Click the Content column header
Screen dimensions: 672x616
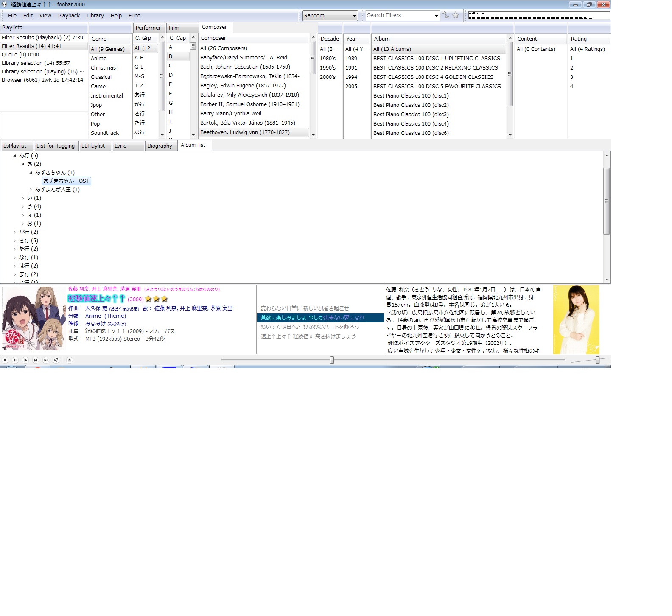[541, 39]
